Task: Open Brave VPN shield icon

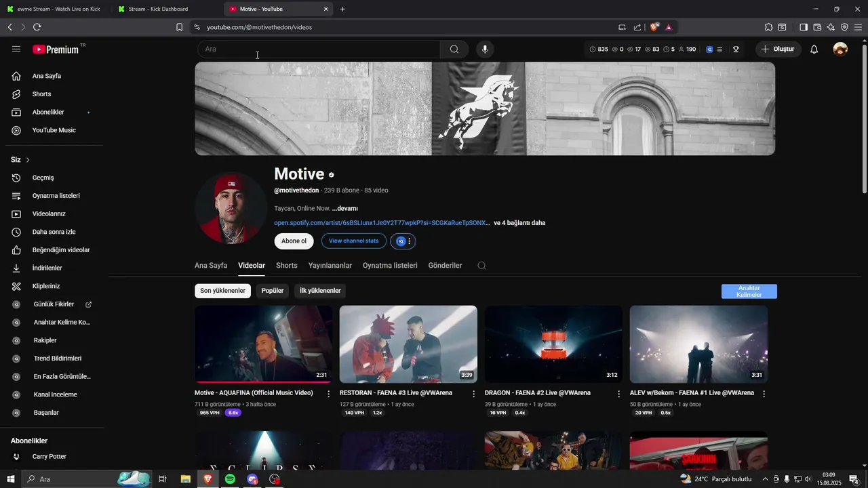Action: pyautogui.click(x=844, y=27)
